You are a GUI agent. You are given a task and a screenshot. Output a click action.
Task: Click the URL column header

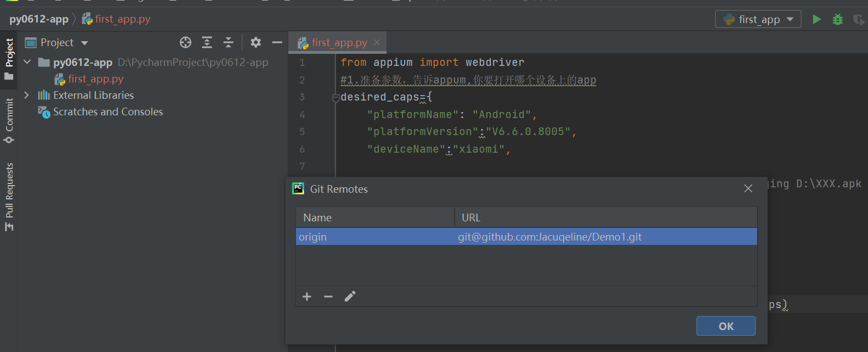point(606,217)
